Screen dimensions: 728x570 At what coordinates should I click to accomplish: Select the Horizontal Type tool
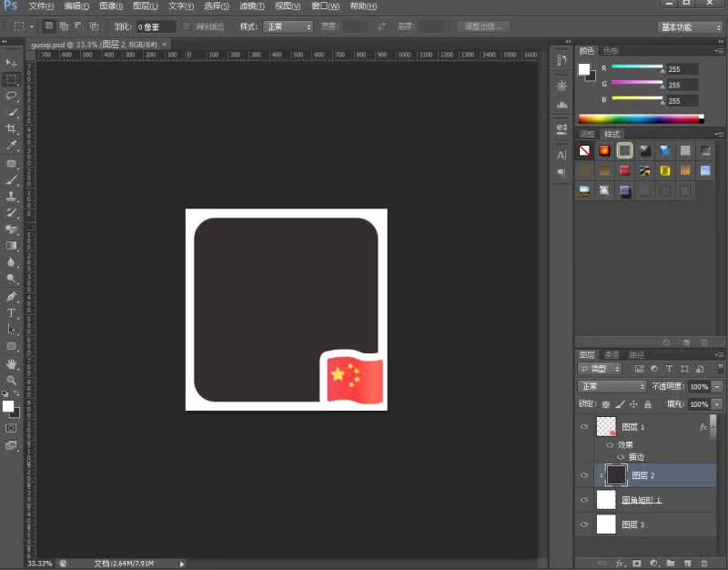(x=12, y=313)
